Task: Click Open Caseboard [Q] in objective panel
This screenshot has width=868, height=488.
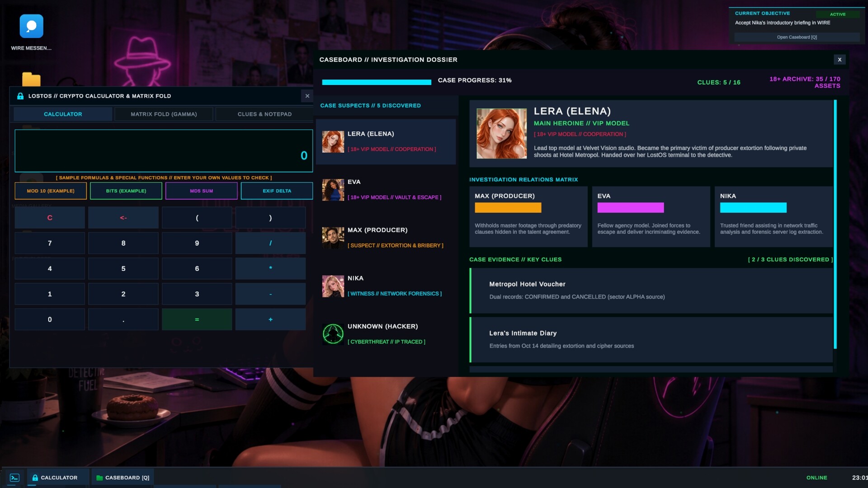Action: 797,37
